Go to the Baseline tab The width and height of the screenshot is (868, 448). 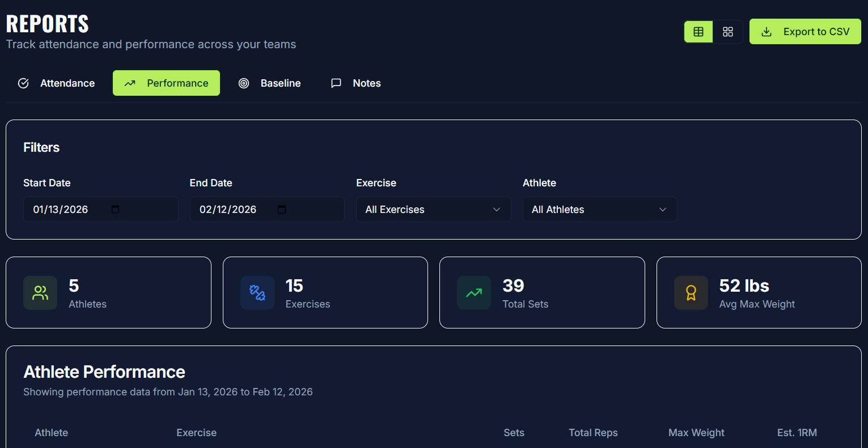click(269, 83)
